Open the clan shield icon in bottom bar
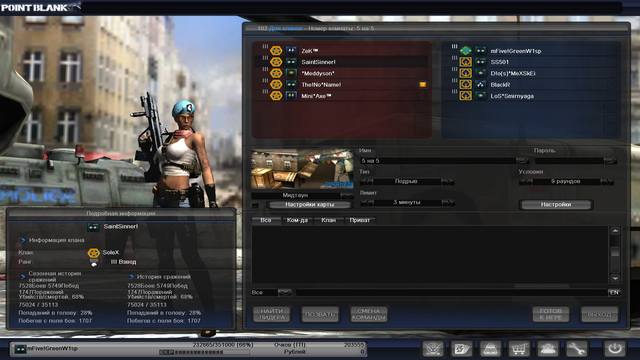 pos(433,349)
